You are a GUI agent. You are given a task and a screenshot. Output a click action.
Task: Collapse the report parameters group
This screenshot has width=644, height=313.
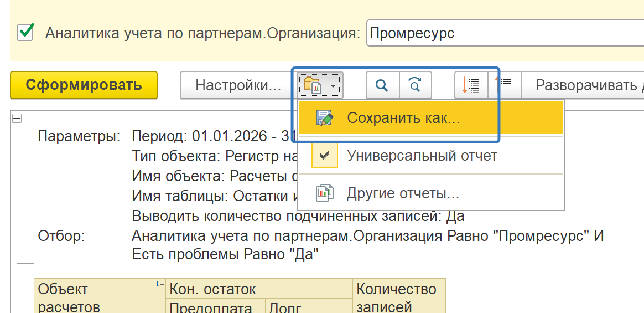point(17,119)
